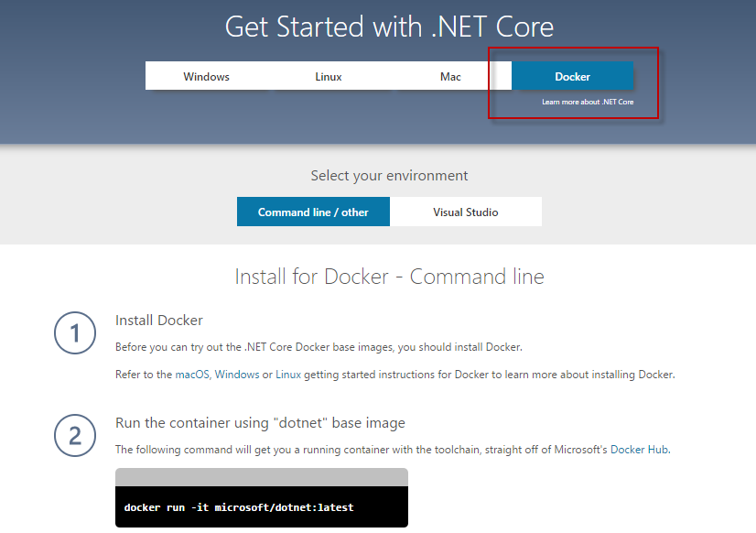Open the Linux link in Docker instructions

(287, 375)
